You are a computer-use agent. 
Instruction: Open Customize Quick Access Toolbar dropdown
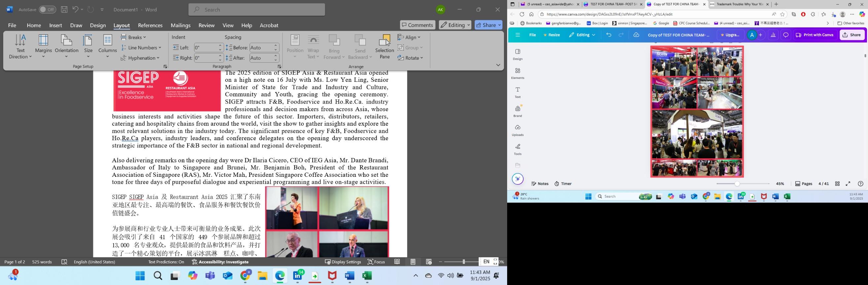pyautogui.click(x=102, y=10)
